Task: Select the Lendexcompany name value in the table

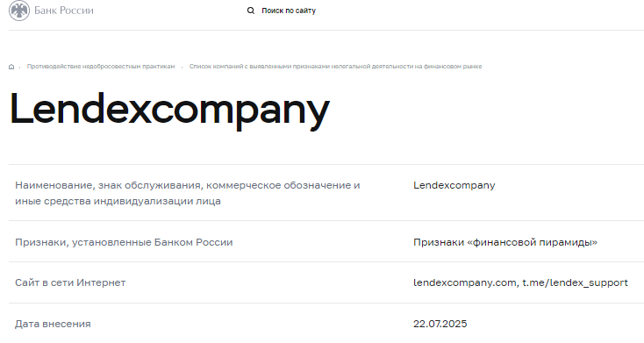Action: [x=454, y=185]
